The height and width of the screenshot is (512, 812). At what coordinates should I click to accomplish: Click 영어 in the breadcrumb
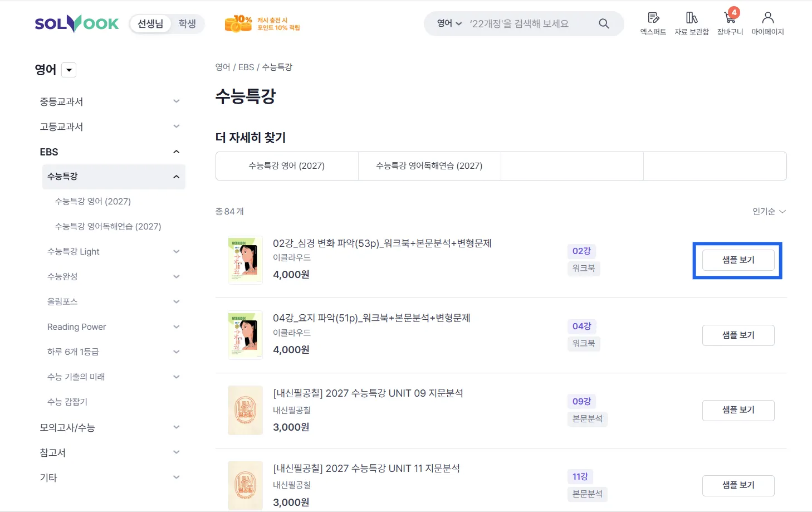pyautogui.click(x=223, y=67)
